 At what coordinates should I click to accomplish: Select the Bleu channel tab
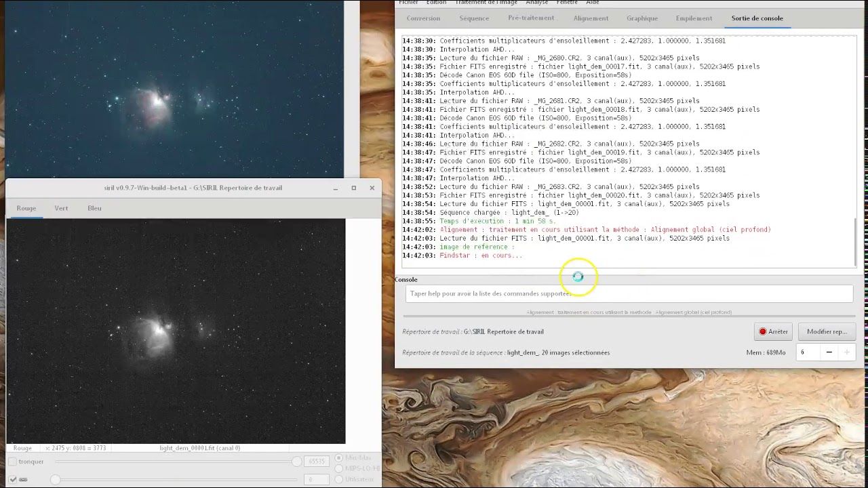(94, 208)
